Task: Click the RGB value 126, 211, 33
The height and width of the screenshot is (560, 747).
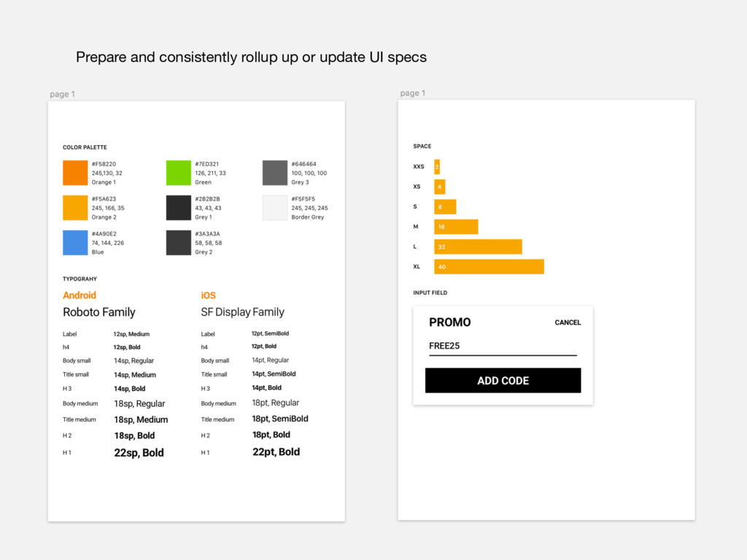Action: tap(210, 174)
